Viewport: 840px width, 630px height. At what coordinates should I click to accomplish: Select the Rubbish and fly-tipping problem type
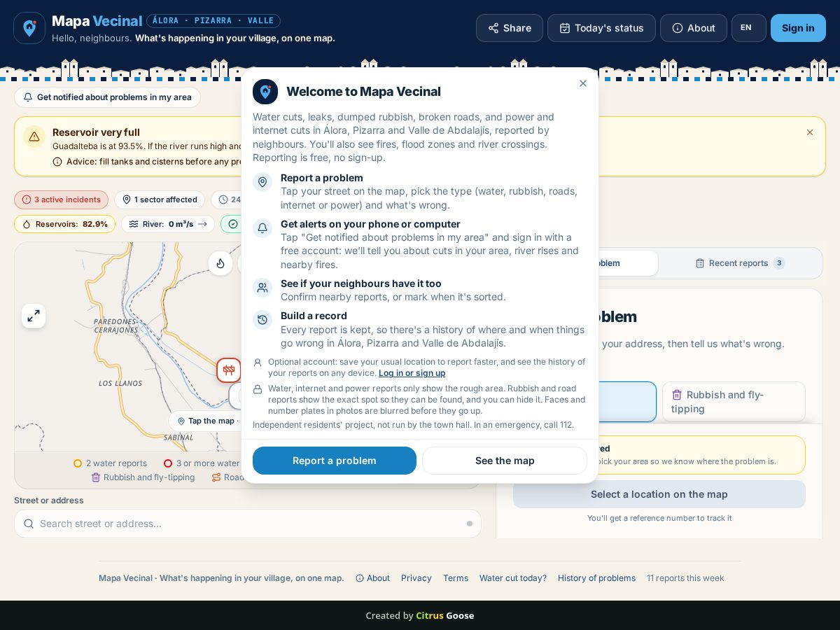click(734, 402)
